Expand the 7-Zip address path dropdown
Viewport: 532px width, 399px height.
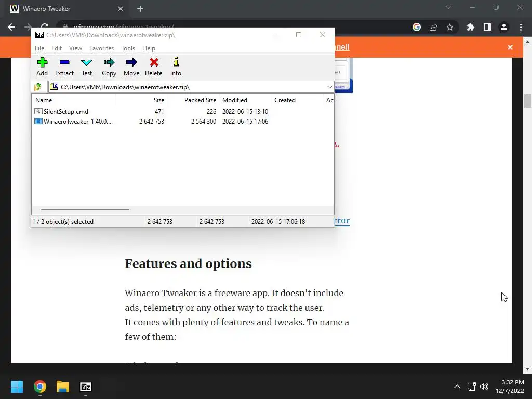tap(329, 87)
